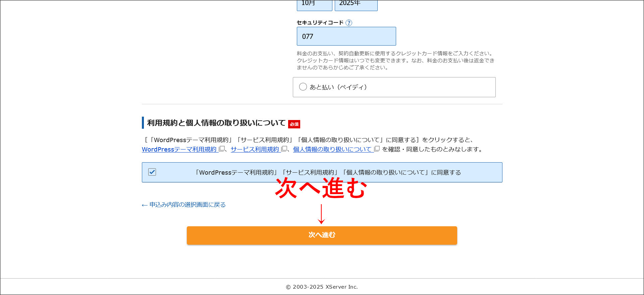Viewport: 644px width, 295px height.
Task: Click the 利用規約と個人情報の取り扱いについて heading
Action: click(216, 123)
